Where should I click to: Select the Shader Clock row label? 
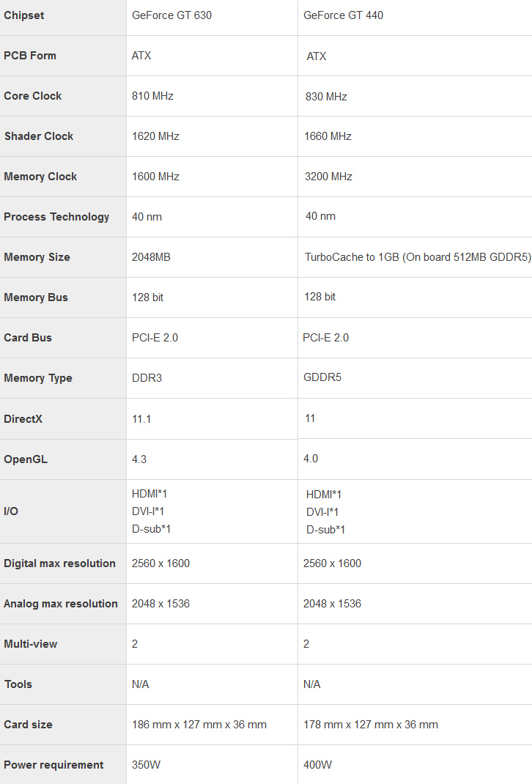pos(39,136)
